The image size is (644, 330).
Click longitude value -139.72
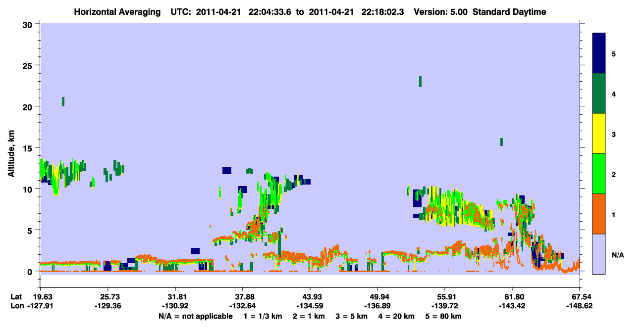point(445,306)
